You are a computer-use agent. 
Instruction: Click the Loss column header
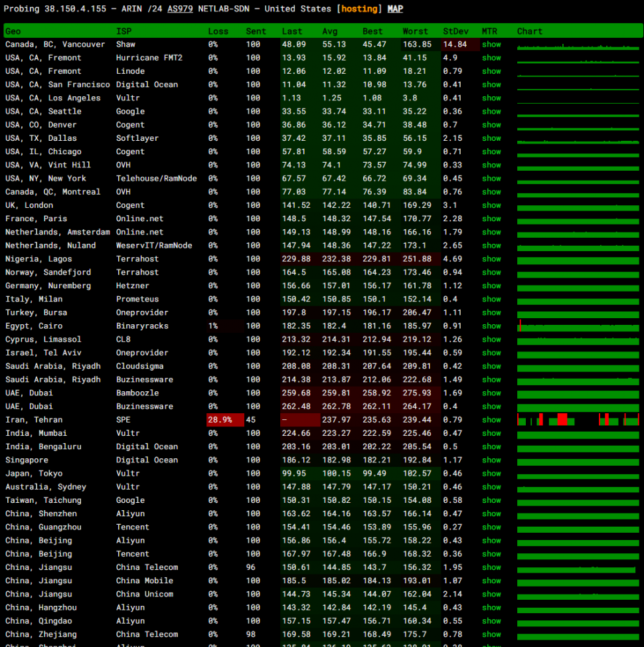(x=218, y=31)
